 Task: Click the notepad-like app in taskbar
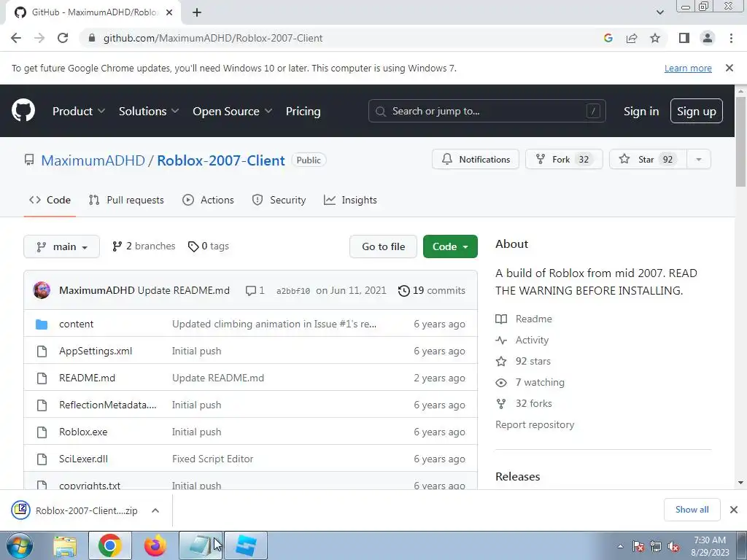click(x=201, y=545)
